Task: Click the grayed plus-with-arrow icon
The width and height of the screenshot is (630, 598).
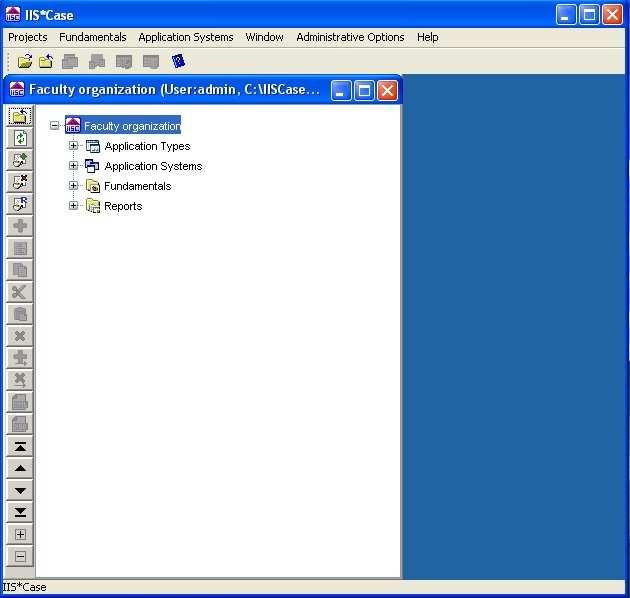Action: coord(20,358)
